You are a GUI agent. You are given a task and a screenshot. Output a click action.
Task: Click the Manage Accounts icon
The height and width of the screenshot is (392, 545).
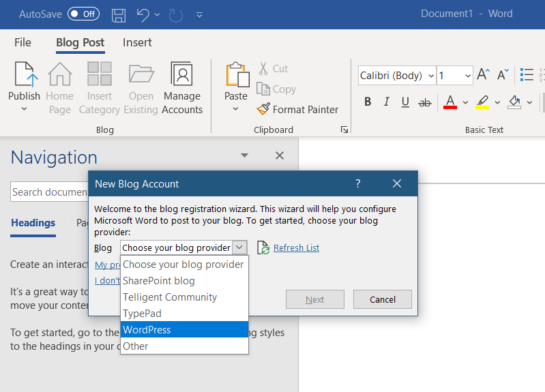tap(182, 74)
